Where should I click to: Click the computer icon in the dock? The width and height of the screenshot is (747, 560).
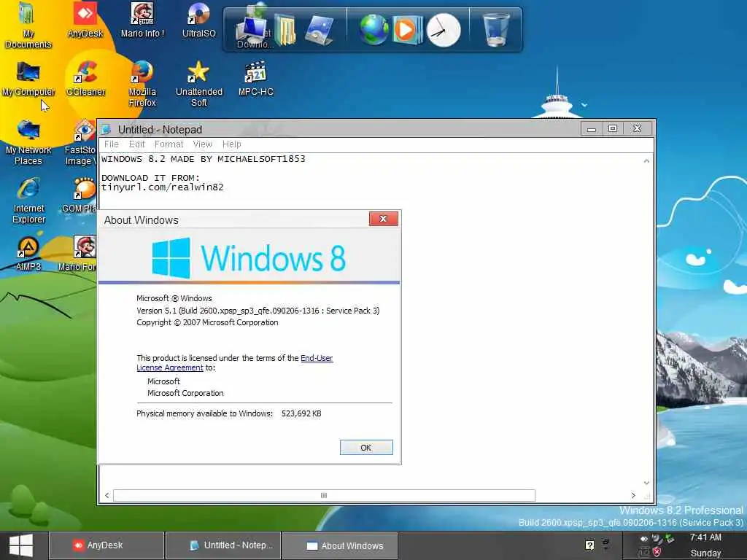[252, 29]
